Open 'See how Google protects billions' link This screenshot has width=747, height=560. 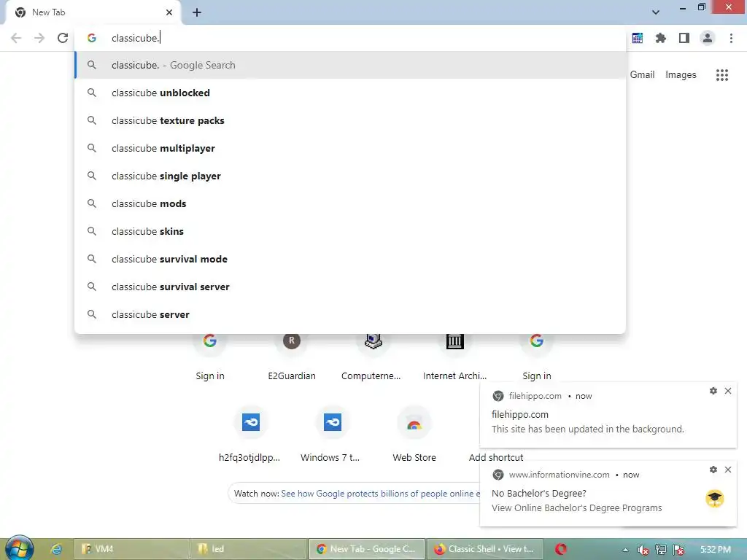click(x=381, y=494)
